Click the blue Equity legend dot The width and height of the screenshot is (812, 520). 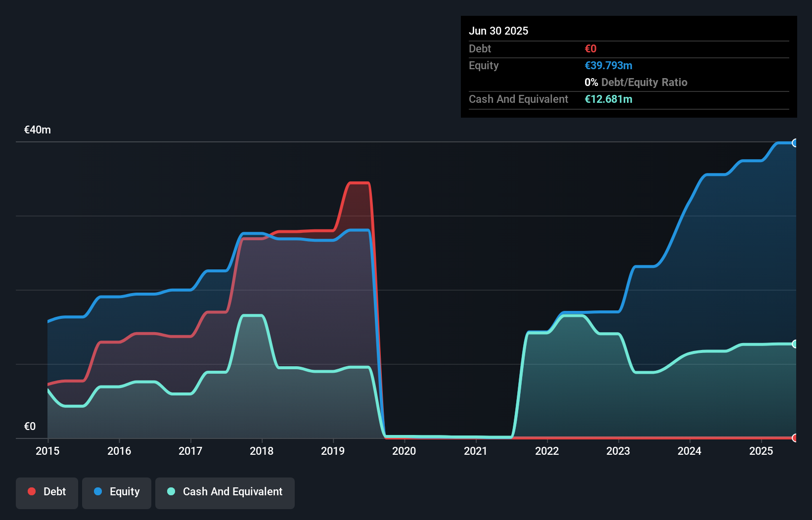pos(98,491)
